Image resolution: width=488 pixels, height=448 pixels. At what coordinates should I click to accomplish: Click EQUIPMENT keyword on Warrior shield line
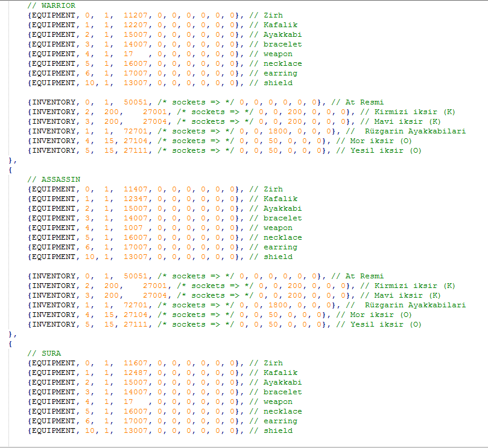click(x=54, y=83)
